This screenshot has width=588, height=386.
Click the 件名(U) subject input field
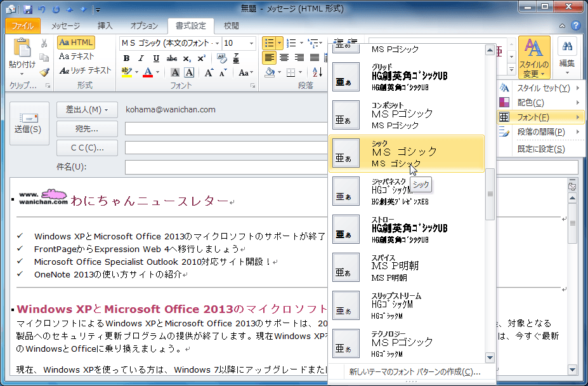click(x=351, y=167)
